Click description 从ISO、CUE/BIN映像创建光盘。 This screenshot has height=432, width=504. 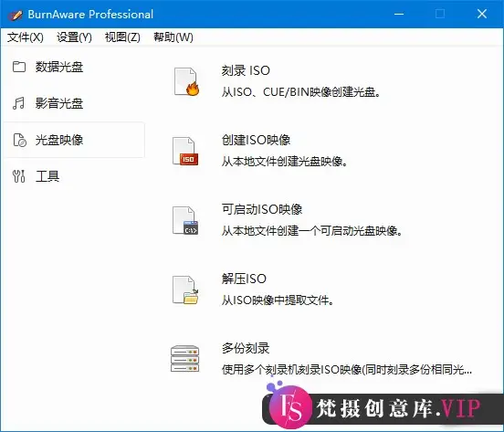(x=301, y=92)
